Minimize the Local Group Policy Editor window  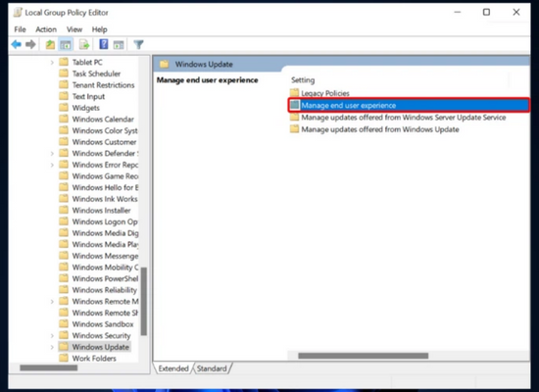click(458, 13)
